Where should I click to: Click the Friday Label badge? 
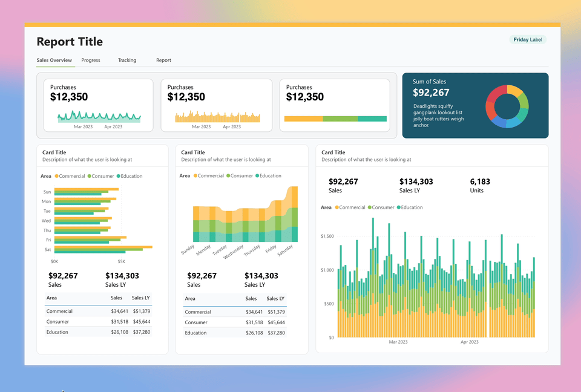527,39
